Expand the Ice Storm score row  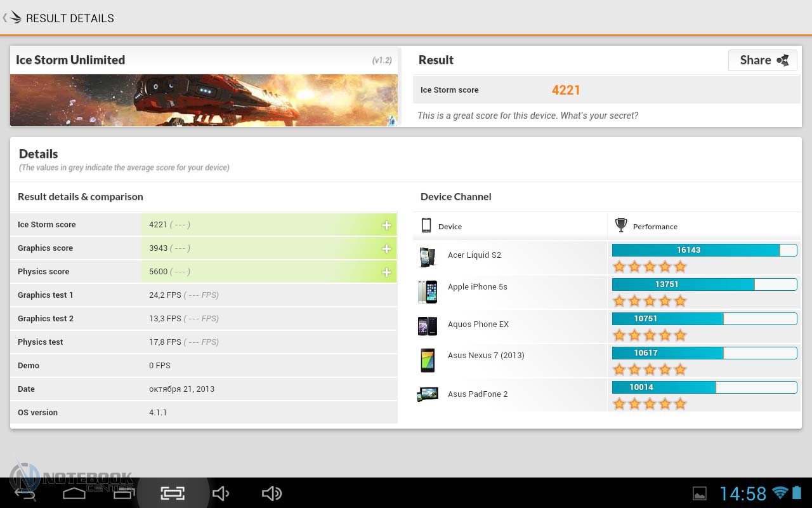pos(386,225)
